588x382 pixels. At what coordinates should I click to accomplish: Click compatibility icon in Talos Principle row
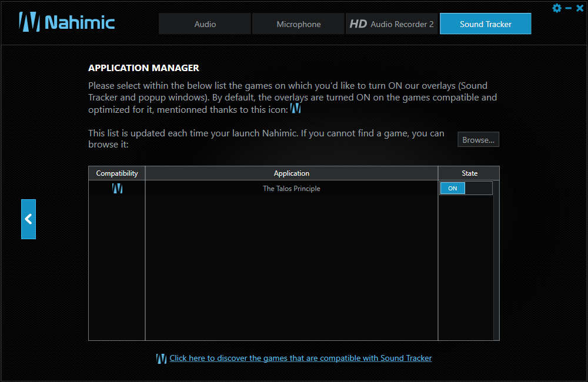click(117, 188)
